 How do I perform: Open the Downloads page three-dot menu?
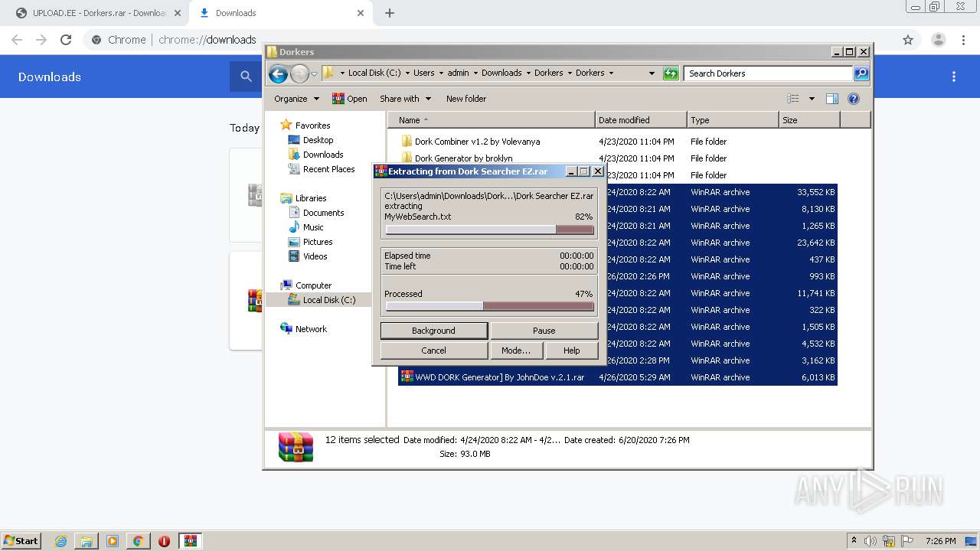tap(954, 77)
